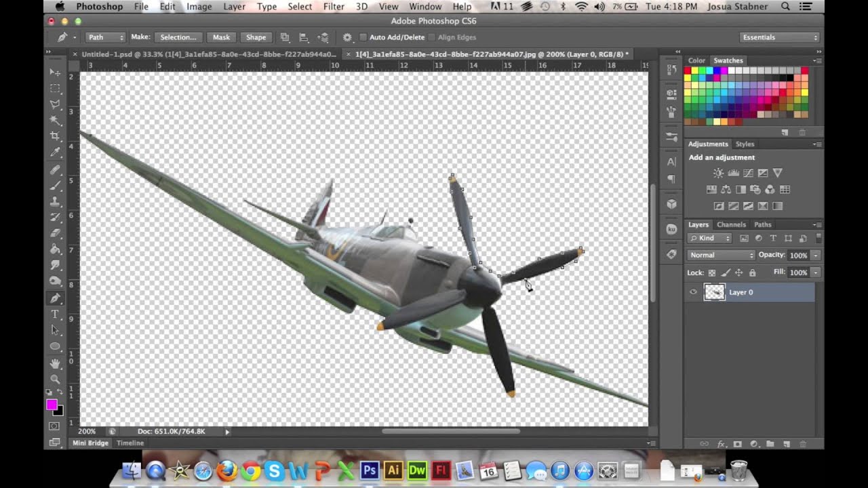868x488 pixels.
Task: Toggle lock position
Action: (x=738, y=272)
